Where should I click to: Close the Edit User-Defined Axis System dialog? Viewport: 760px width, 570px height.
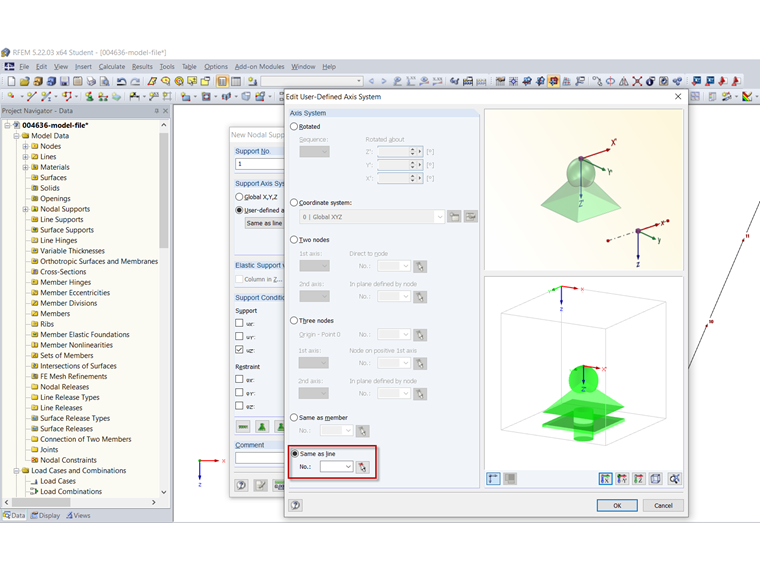678,96
